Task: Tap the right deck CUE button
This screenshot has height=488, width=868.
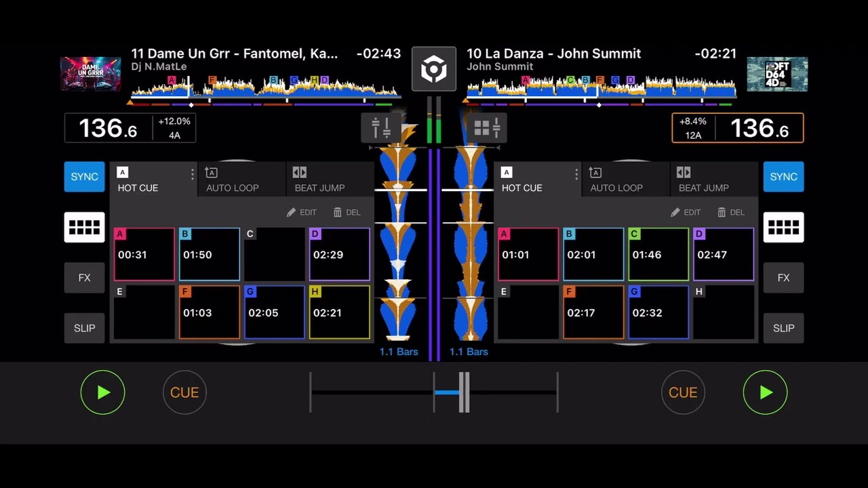Action: pyautogui.click(x=683, y=392)
